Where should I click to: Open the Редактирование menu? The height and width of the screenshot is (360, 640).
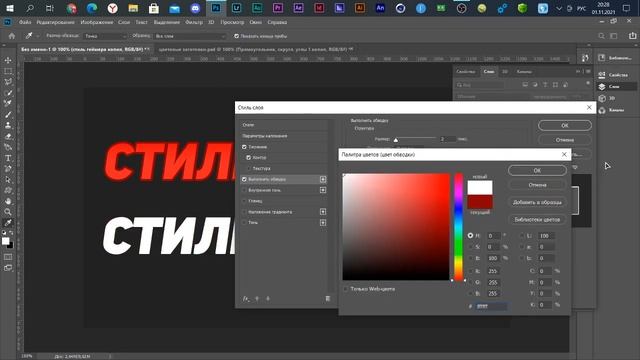pyautogui.click(x=56, y=22)
